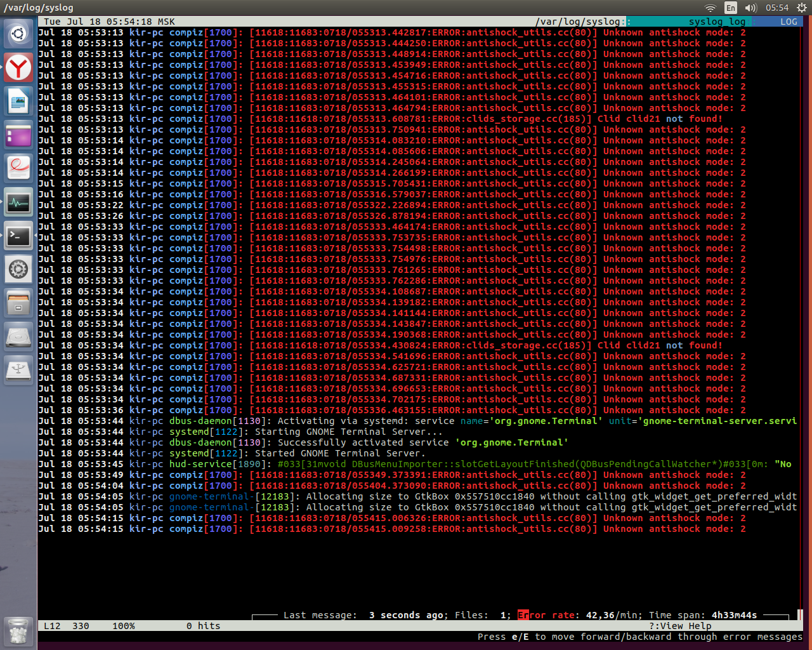Screen dimensions: 812x650
Task: Select the log line stamped 055315.705431
Action: click(x=392, y=183)
